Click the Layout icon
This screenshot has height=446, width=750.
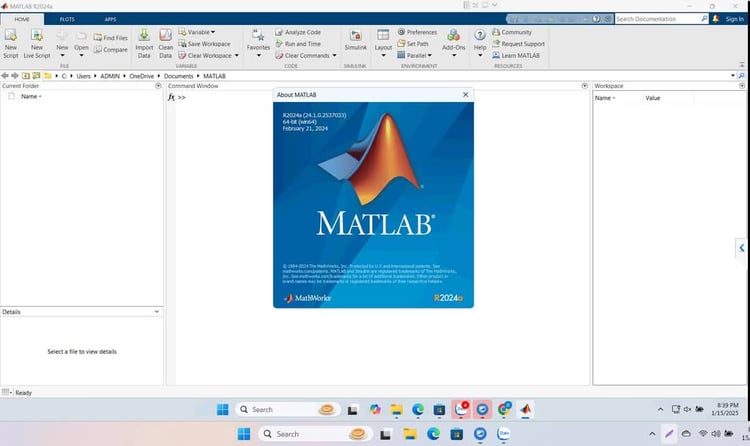383,34
